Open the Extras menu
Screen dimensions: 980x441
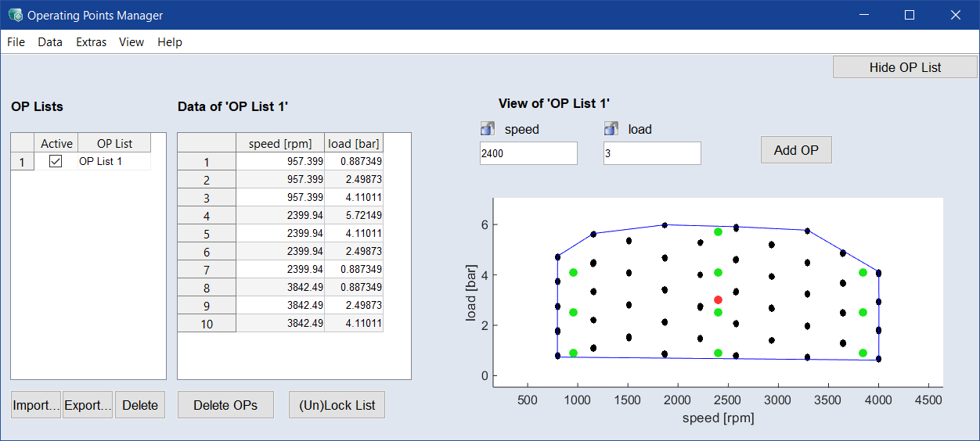point(91,42)
